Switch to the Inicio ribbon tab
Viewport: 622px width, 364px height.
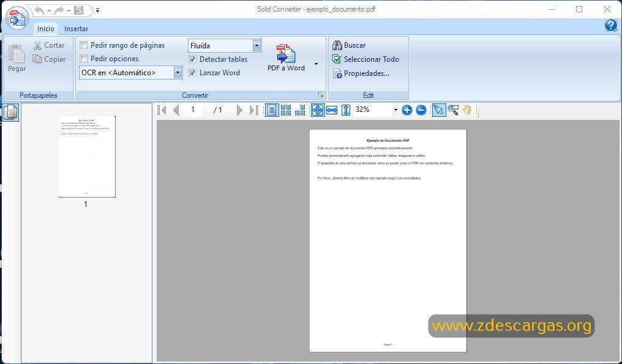(46, 29)
